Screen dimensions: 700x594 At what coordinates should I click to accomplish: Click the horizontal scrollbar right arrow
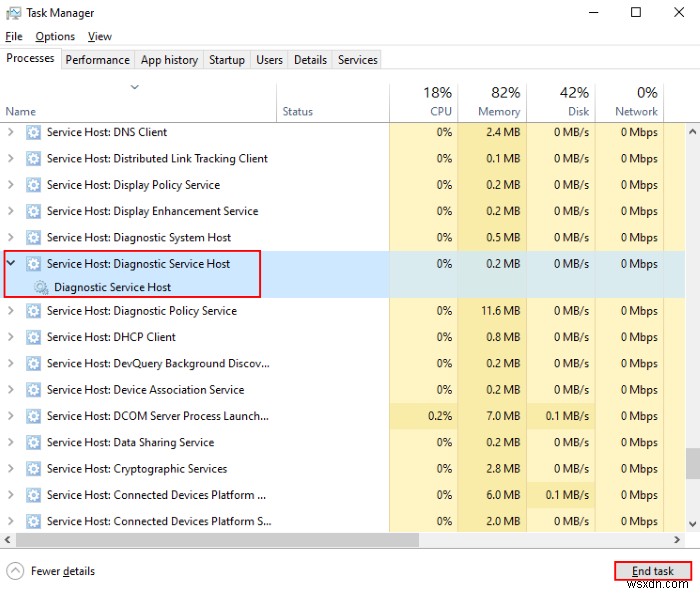[677, 540]
